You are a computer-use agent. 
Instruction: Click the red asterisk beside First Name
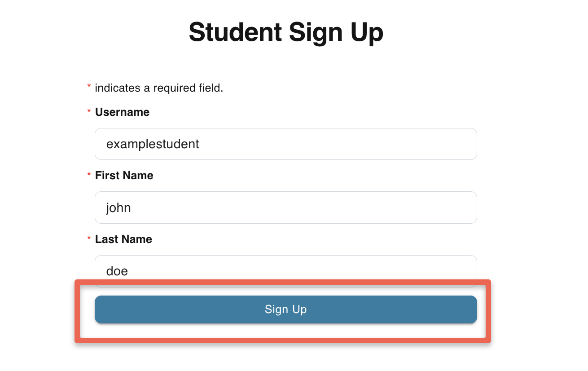pyautogui.click(x=89, y=174)
